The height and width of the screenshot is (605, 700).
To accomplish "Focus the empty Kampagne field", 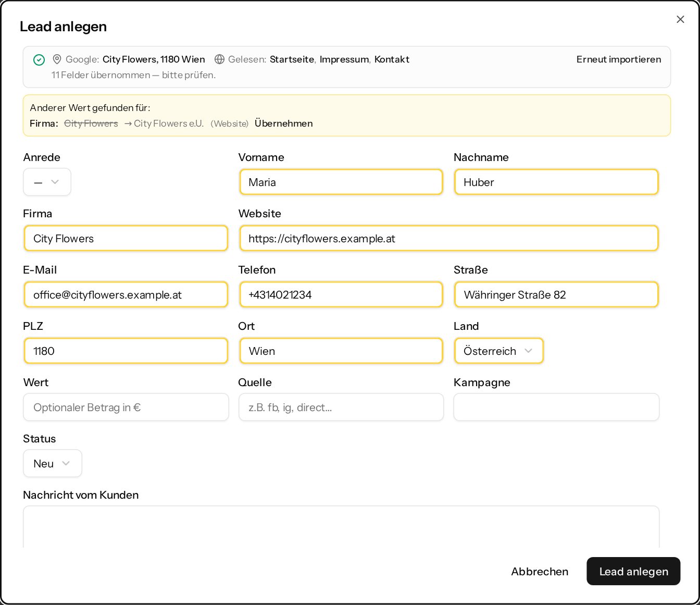I will tap(556, 407).
